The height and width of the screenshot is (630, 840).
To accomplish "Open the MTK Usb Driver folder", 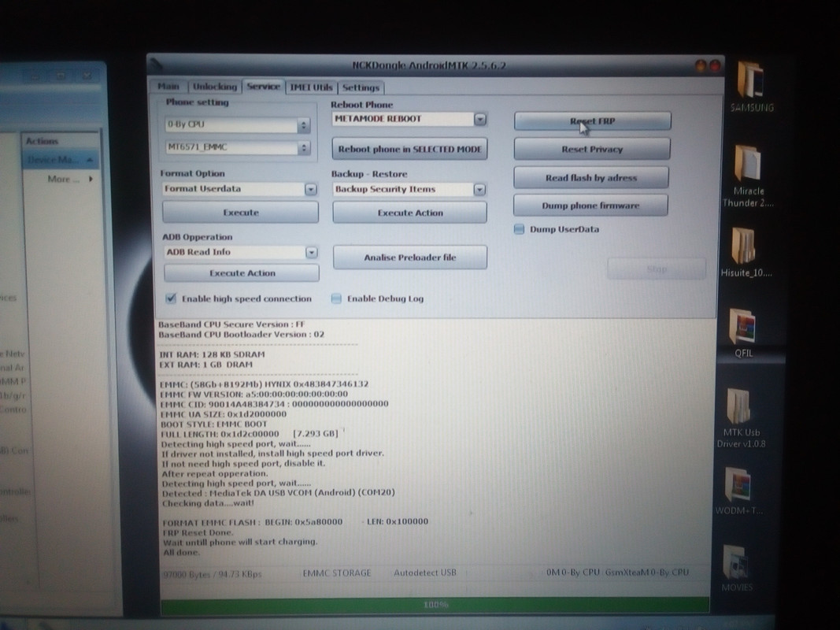I will [741, 419].
